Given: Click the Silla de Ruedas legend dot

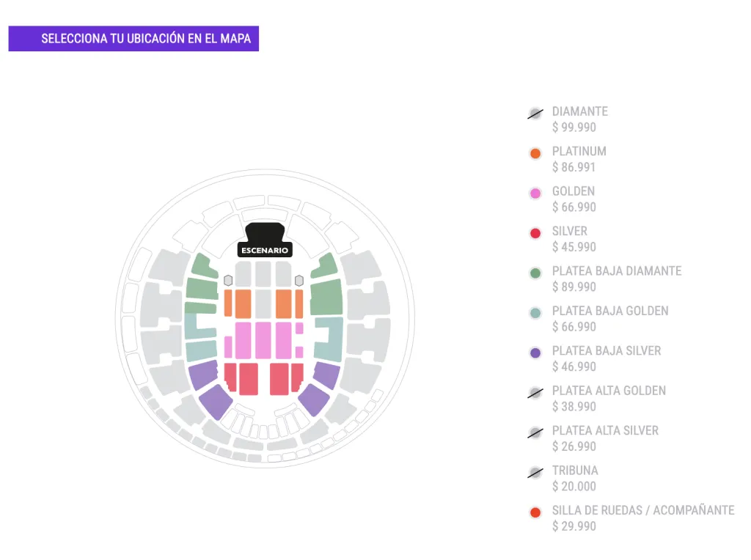Looking at the screenshot, I should coord(535,512).
